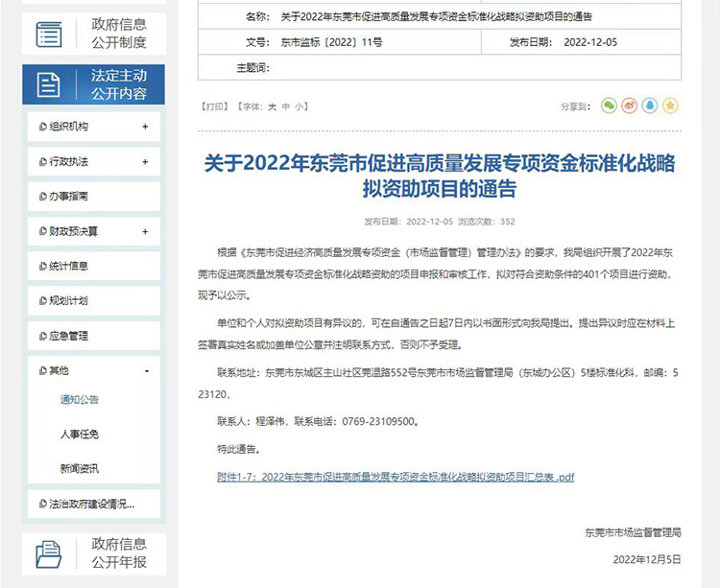
Task: Collapse the 其他 section minus sign
Action: 146,370
